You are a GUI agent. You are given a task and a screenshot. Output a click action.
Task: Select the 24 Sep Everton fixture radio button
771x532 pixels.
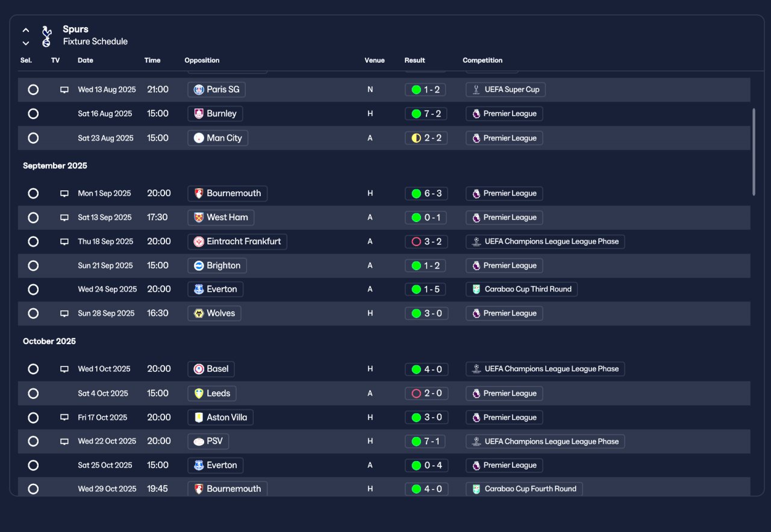tap(33, 289)
